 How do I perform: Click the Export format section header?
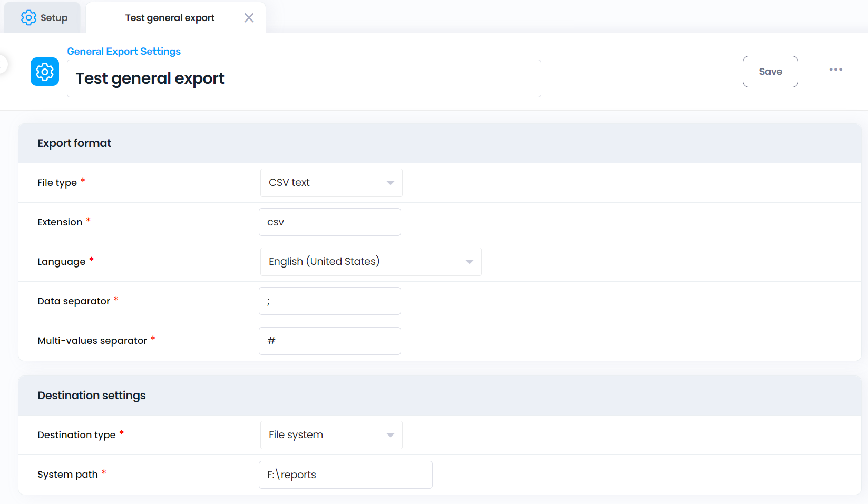point(74,143)
